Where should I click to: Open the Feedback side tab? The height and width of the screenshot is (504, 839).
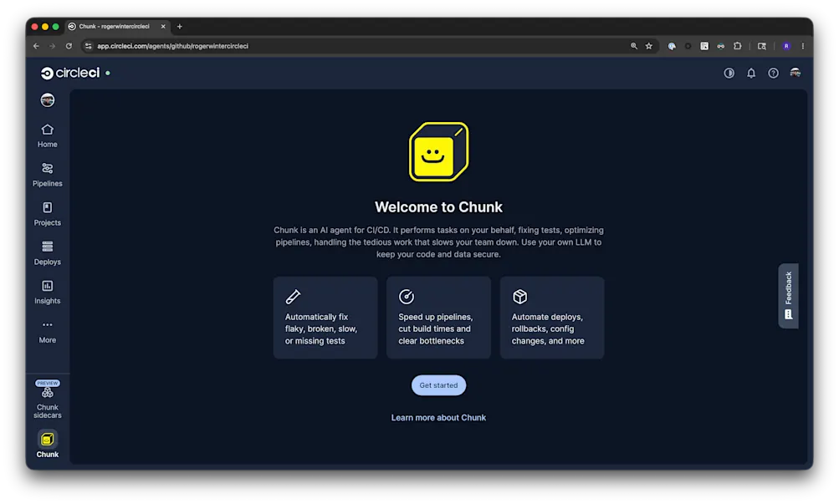tap(788, 296)
